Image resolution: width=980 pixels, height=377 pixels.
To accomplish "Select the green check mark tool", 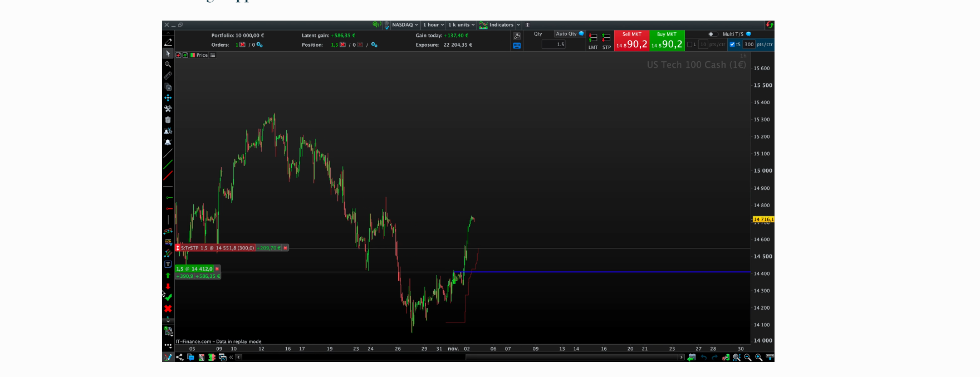I will point(168,297).
